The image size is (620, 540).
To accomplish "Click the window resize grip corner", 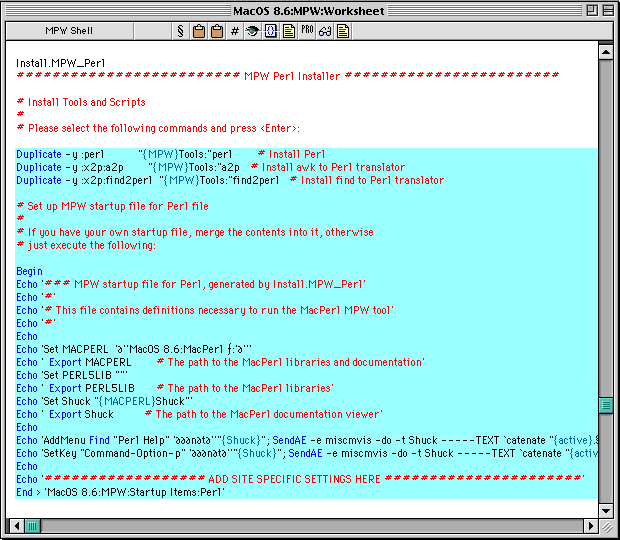I will (607, 527).
